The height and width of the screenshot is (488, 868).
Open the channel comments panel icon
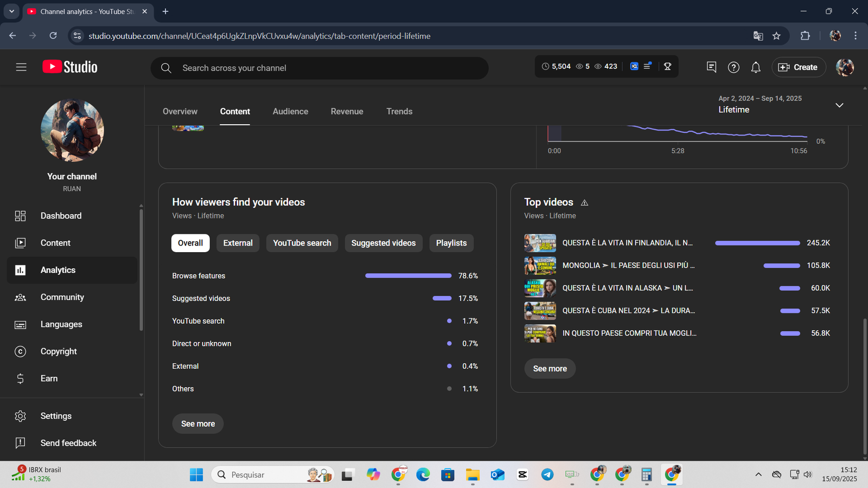pyautogui.click(x=711, y=67)
